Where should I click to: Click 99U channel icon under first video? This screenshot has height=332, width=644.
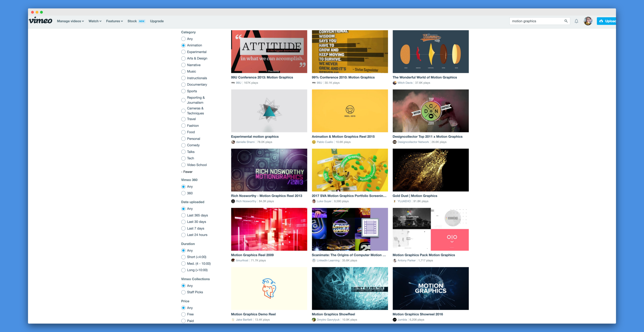pyautogui.click(x=233, y=83)
